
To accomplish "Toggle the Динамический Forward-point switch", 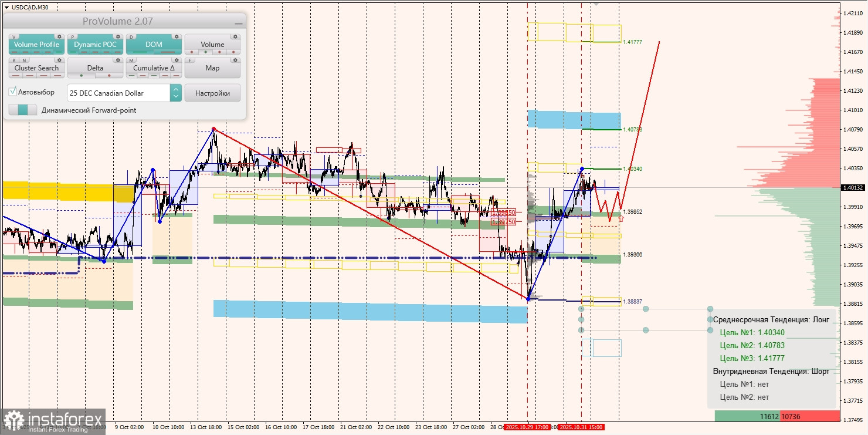I will (22, 110).
